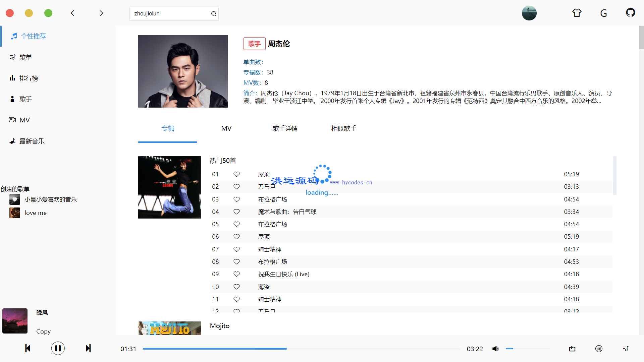The image size is (644, 362).
Task: Open the Mojito album cover
Action: click(x=169, y=328)
